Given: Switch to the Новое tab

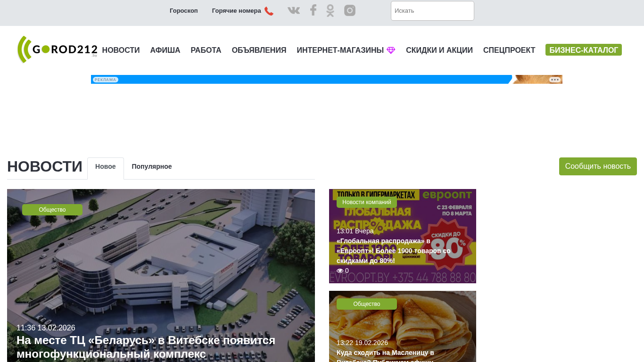Looking at the screenshot, I should (x=106, y=167).
